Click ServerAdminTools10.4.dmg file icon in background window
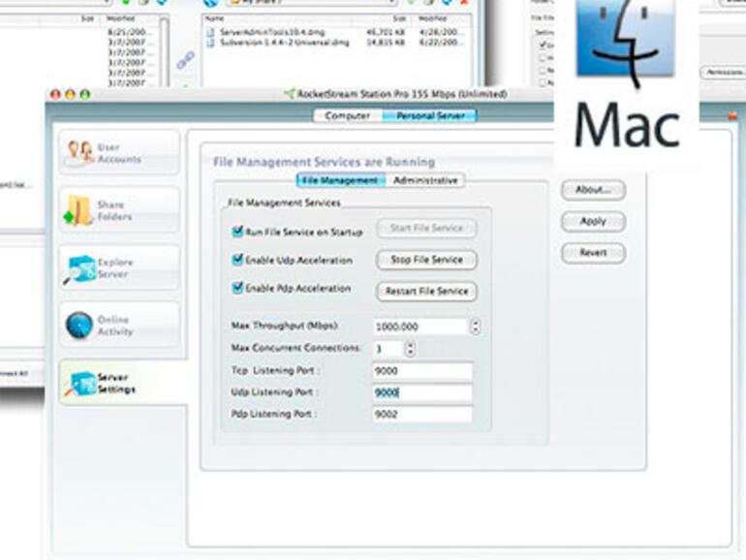Viewport: 746px width, 560px height. (x=211, y=32)
